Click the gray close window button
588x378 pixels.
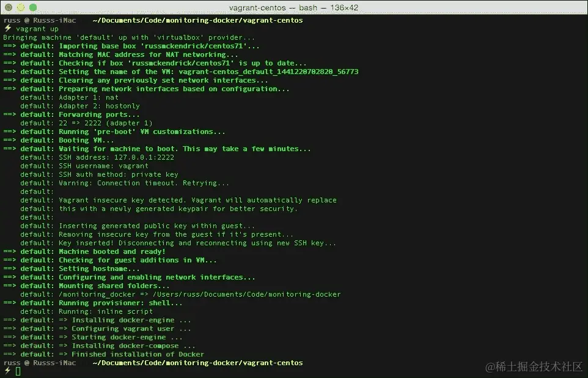click(x=8, y=7)
